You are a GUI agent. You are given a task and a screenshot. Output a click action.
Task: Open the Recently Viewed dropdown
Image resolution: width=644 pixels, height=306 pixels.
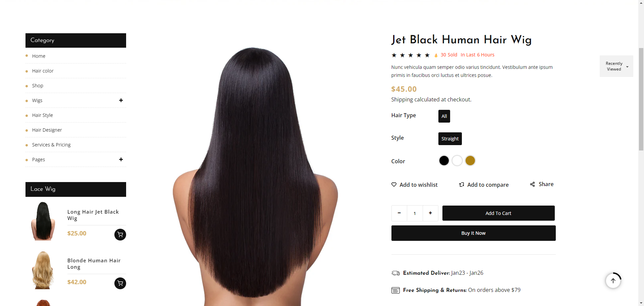point(616,66)
